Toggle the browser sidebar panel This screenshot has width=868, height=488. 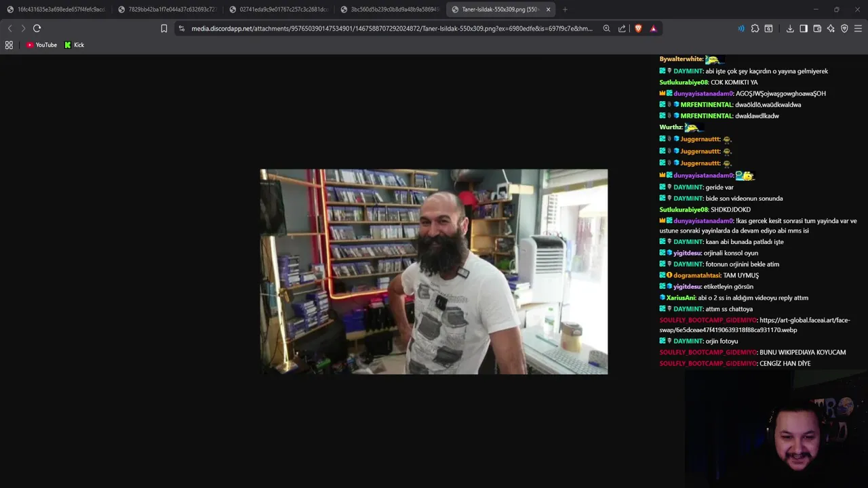click(804, 28)
